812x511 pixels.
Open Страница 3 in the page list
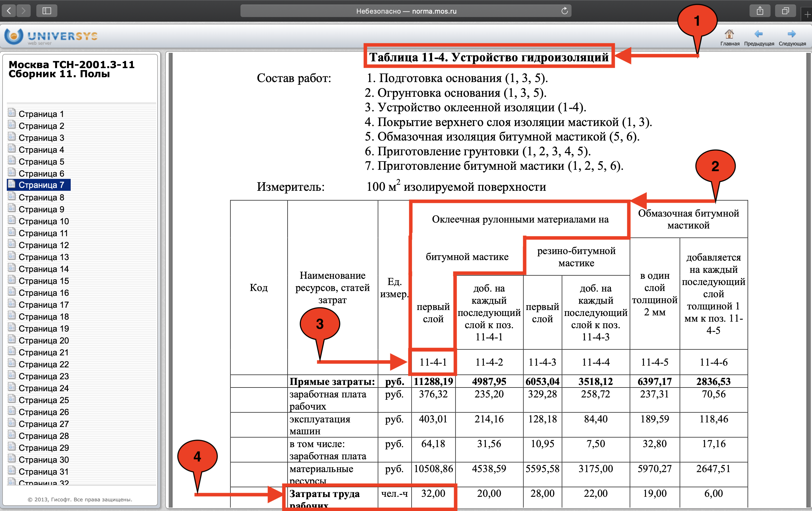[x=41, y=137]
